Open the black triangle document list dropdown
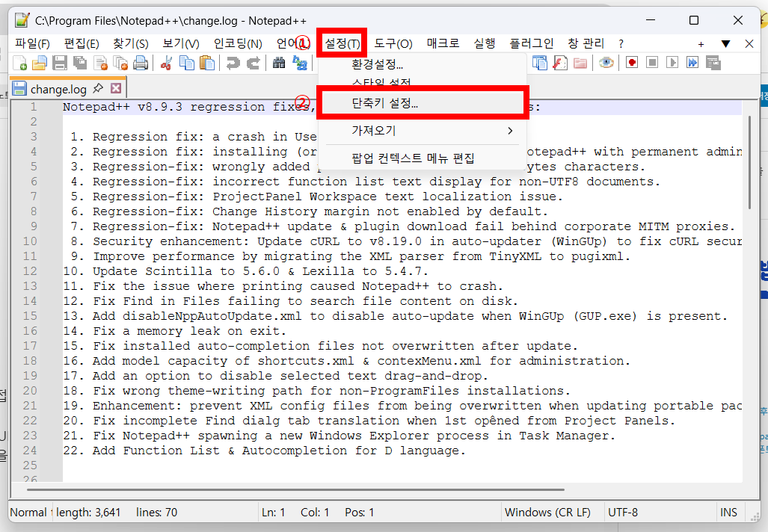Viewport: 768px width, 532px height. [x=726, y=44]
